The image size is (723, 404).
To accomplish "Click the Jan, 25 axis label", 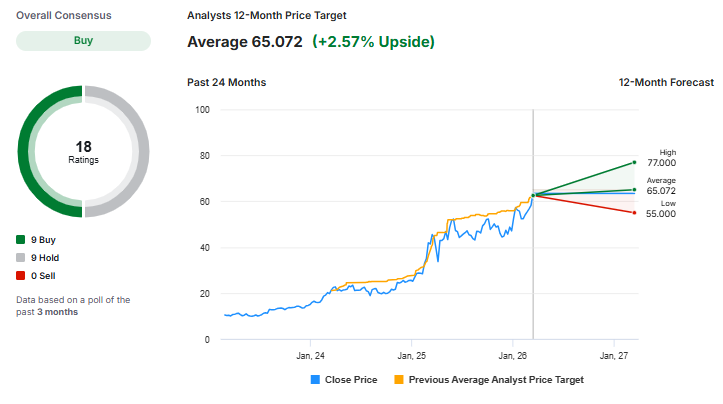I will pos(412,355).
